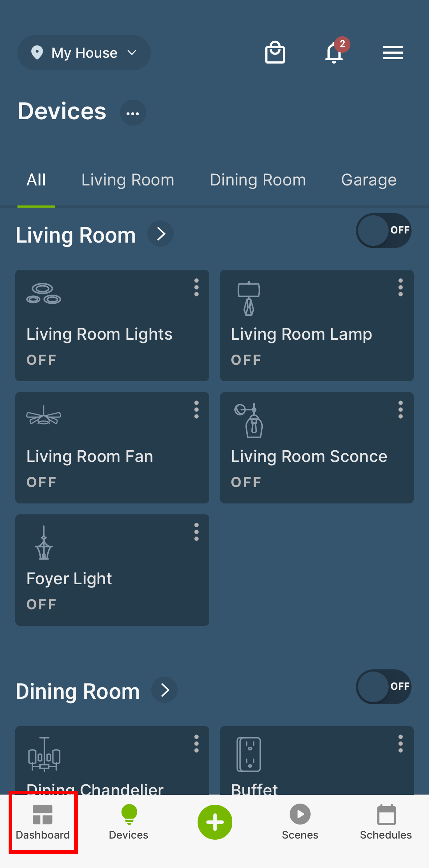Open Living Room Lights three-dot menu
Screen dimensions: 429x868
(x=196, y=287)
